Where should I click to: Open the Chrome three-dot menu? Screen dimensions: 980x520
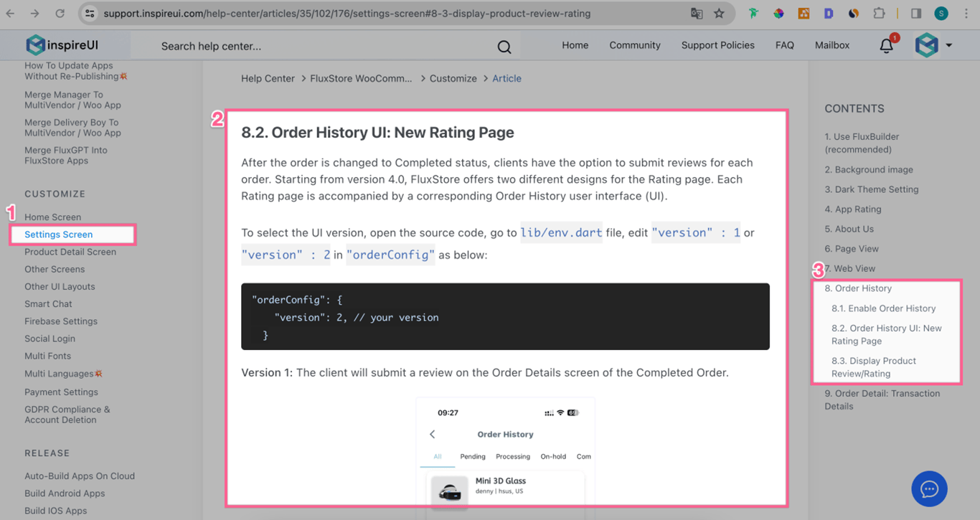coord(966,13)
